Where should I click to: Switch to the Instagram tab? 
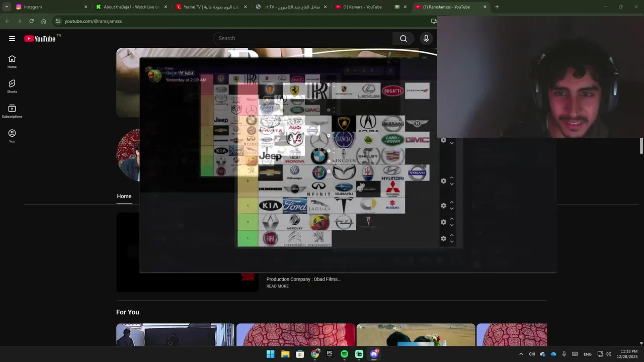pos(51,7)
